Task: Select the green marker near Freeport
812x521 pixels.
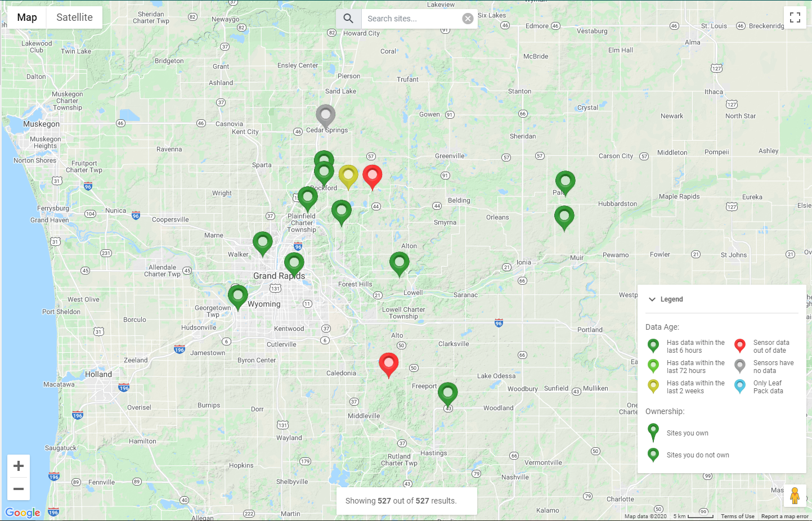Action: [x=448, y=394]
